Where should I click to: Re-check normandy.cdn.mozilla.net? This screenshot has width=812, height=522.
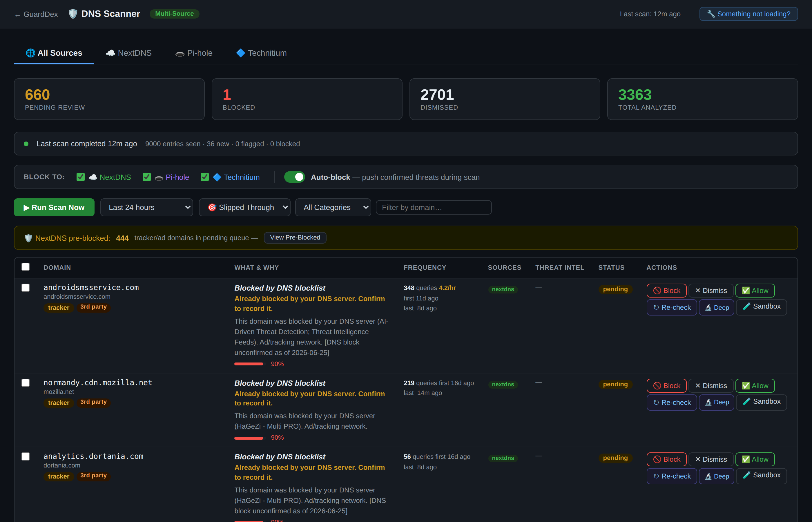point(672,402)
